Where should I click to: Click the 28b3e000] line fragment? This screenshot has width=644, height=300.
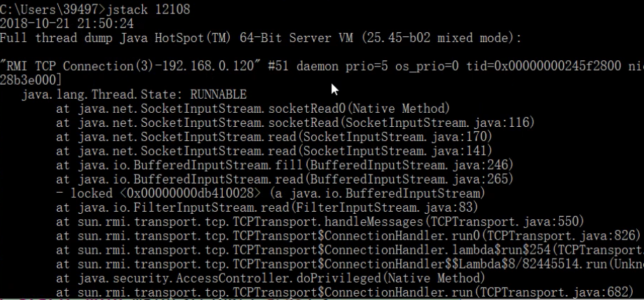tap(30, 80)
